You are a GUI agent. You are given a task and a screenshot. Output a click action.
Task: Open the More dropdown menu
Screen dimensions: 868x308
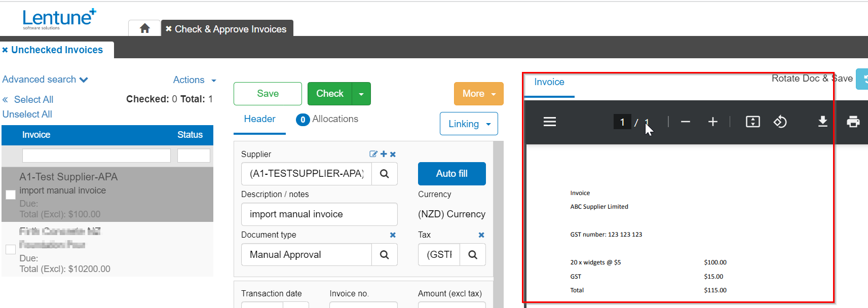pos(479,94)
